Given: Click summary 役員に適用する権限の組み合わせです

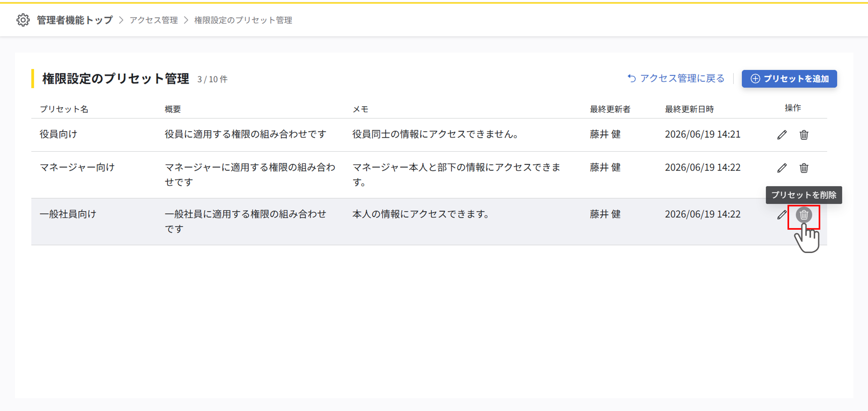Looking at the screenshot, I should click(x=245, y=134).
